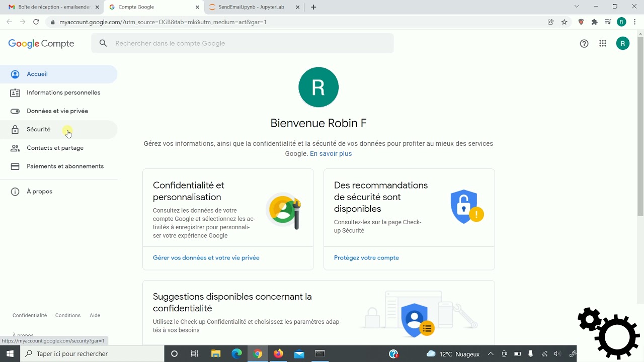Click the security shield warning illustration

tap(466, 207)
